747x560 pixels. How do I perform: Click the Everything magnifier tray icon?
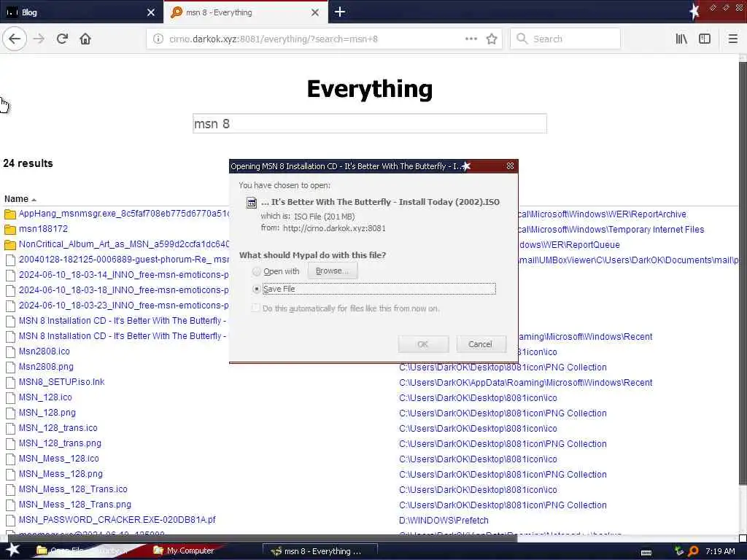coord(693,551)
